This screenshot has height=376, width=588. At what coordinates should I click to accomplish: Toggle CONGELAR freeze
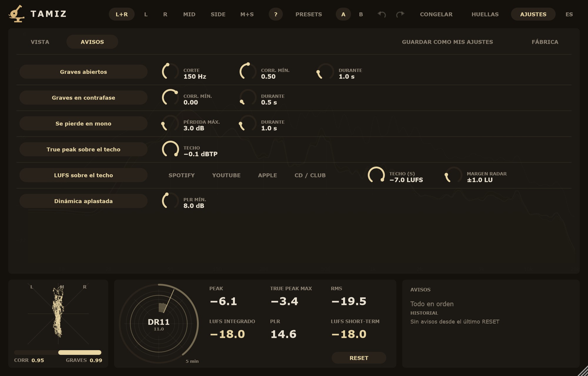click(436, 14)
